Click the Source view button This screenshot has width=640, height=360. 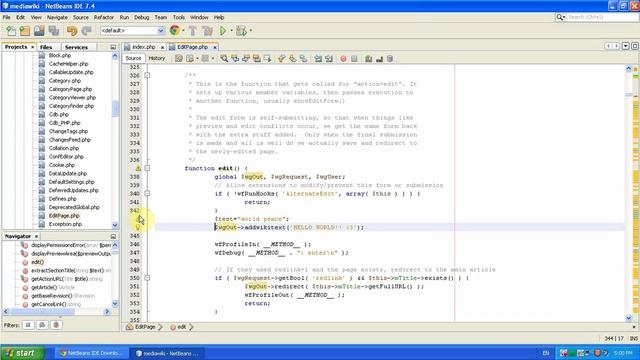133,58
